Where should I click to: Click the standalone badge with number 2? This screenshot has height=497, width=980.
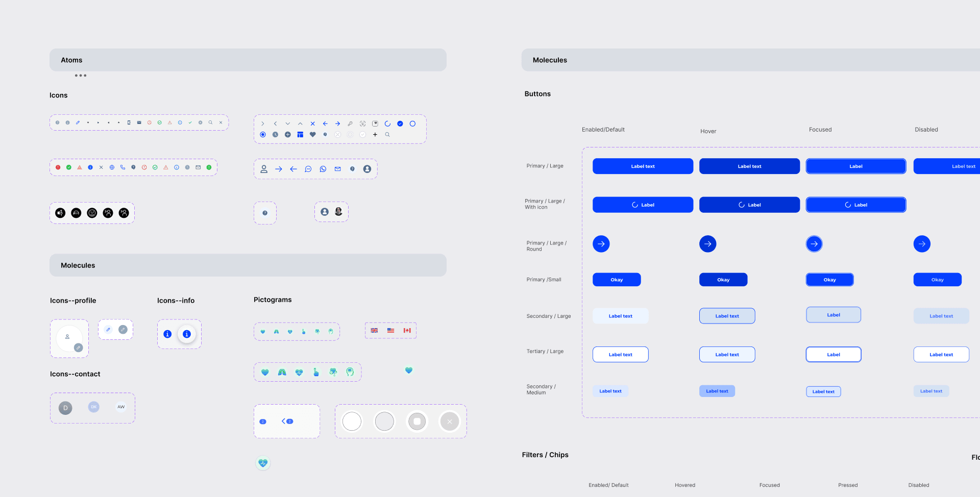click(263, 421)
